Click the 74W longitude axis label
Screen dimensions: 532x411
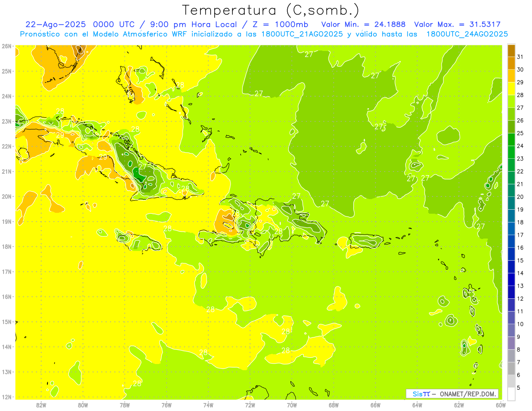(x=208, y=405)
